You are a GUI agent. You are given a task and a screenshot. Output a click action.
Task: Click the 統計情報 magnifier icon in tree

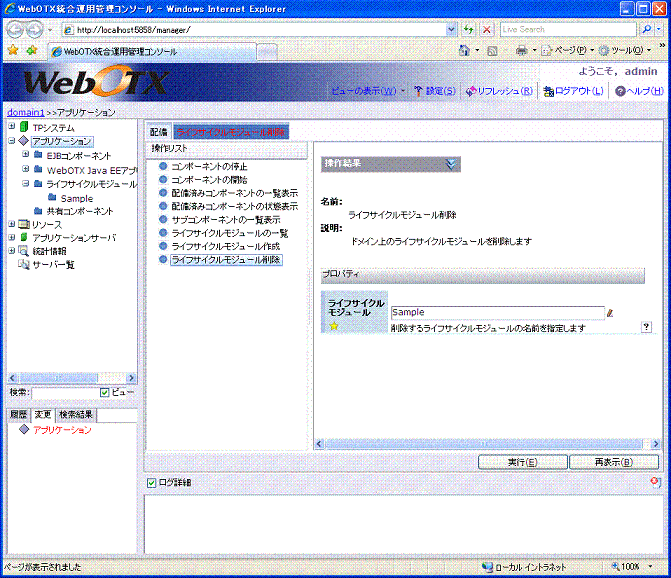[x=24, y=251]
